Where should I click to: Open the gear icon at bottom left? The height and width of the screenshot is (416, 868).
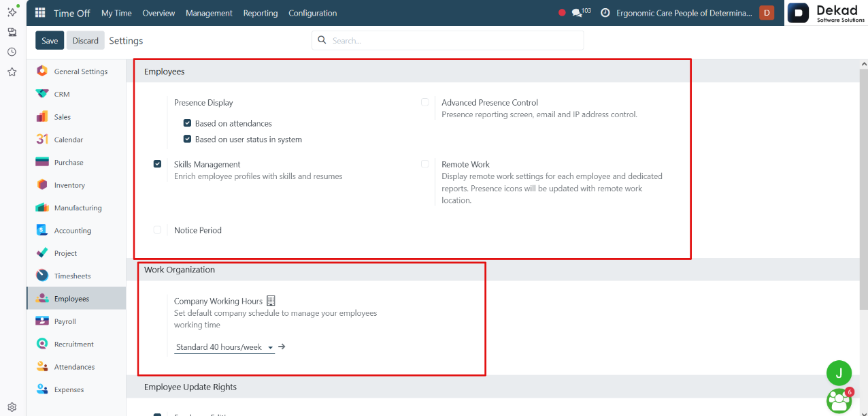[x=12, y=407]
